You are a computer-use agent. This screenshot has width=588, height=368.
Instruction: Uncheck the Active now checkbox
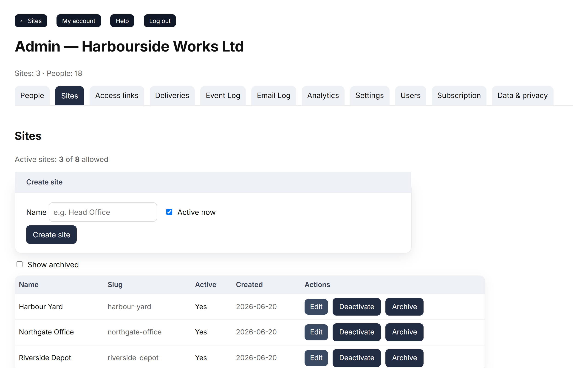[x=169, y=212]
